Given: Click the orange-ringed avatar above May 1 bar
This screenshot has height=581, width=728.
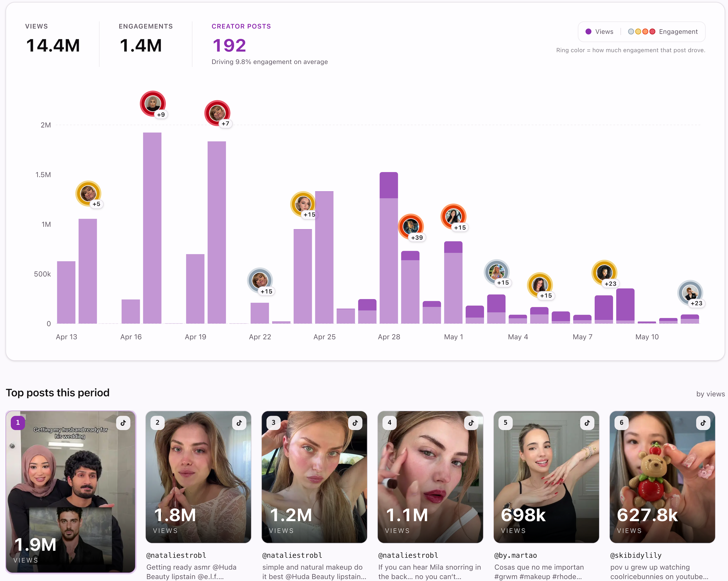Looking at the screenshot, I should click(x=454, y=217).
